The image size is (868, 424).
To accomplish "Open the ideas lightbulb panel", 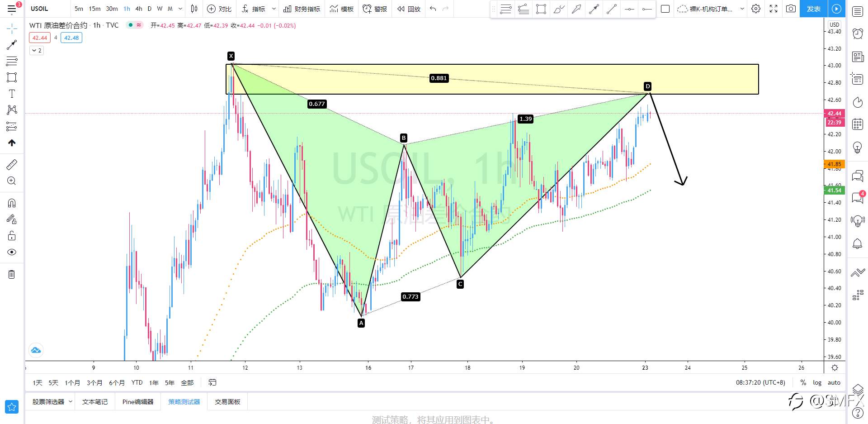I will [x=858, y=147].
